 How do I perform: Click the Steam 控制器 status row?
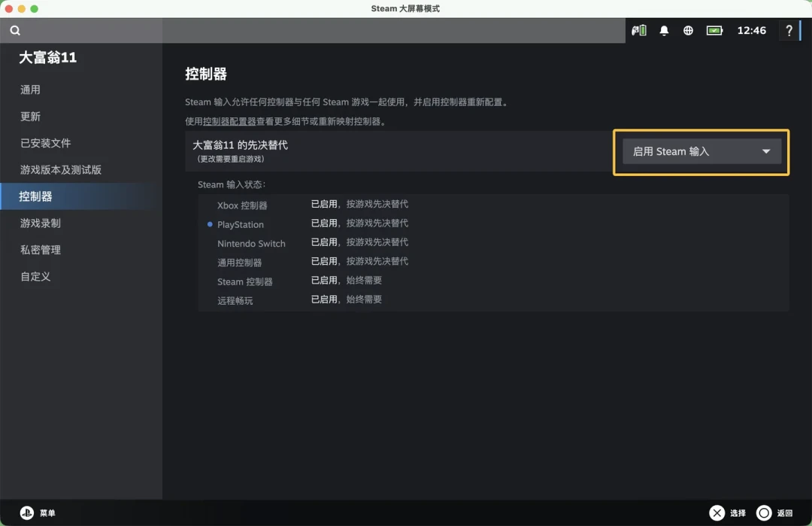coord(493,281)
